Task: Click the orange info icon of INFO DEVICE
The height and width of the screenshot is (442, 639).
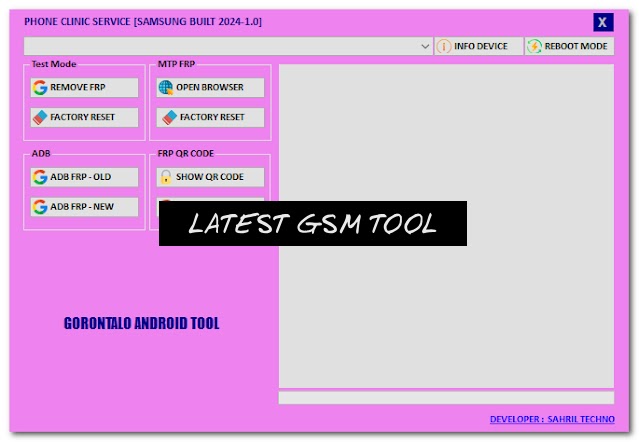Action: click(444, 46)
